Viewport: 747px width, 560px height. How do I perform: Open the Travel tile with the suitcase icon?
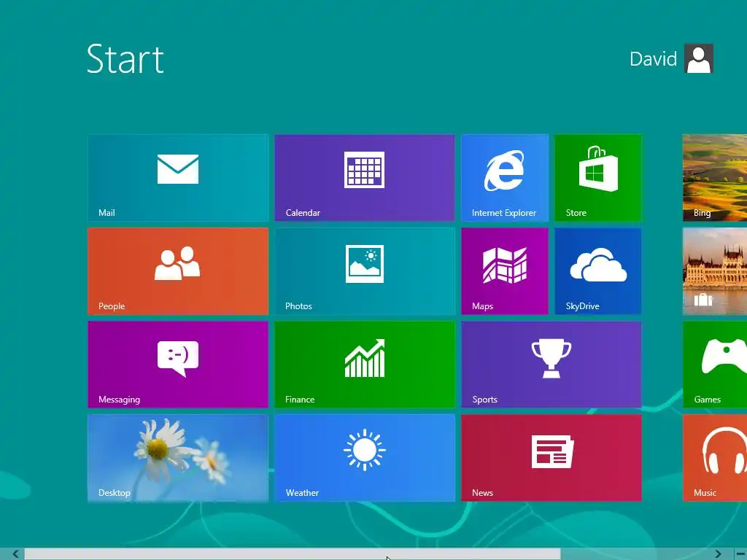[x=715, y=271]
